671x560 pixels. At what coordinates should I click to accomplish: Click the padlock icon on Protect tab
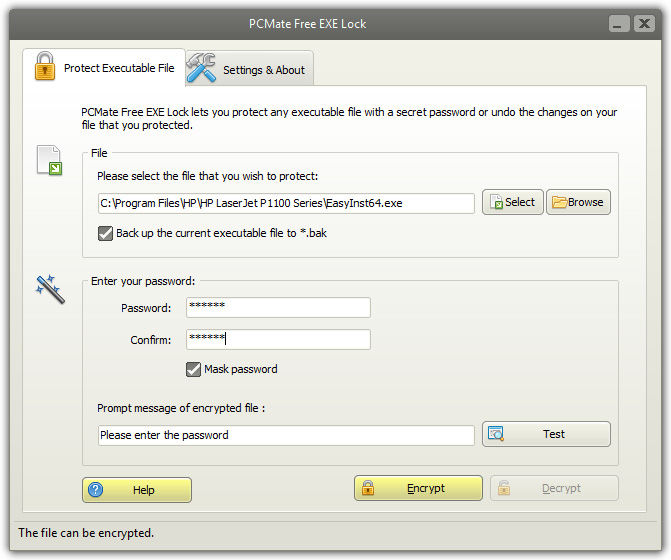pyautogui.click(x=45, y=67)
